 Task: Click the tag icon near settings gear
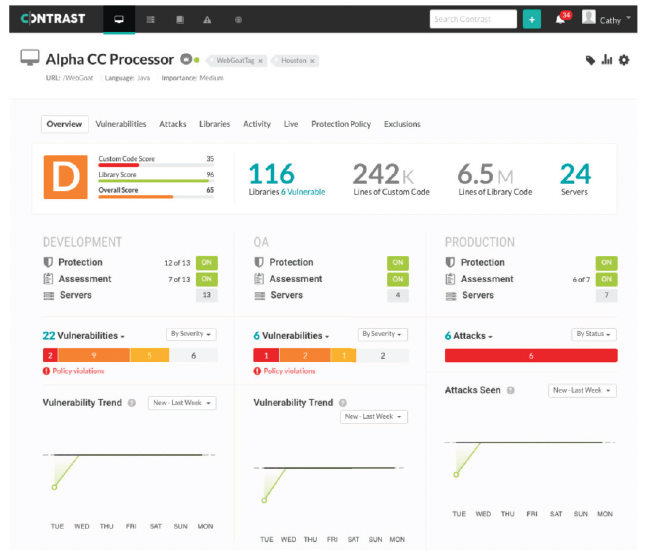tap(590, 60)
